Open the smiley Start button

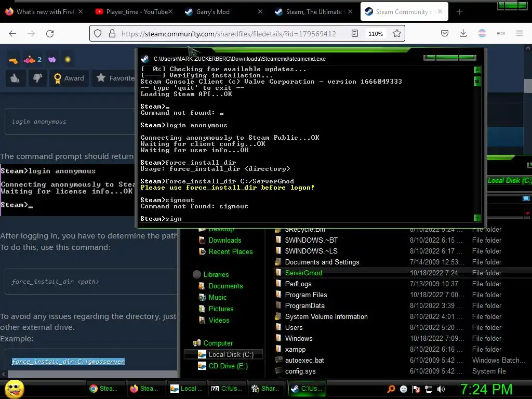pyautogui.click(x=14, y=389)
